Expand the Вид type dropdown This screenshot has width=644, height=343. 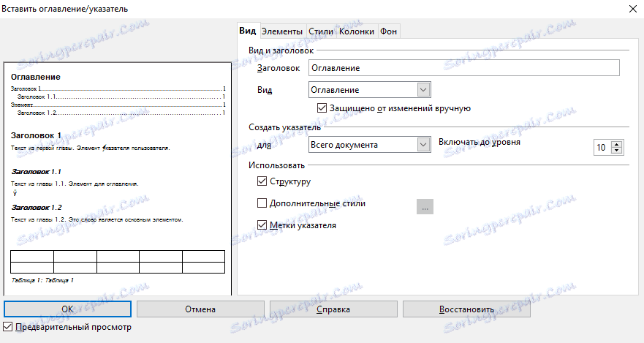coord(423,89)
